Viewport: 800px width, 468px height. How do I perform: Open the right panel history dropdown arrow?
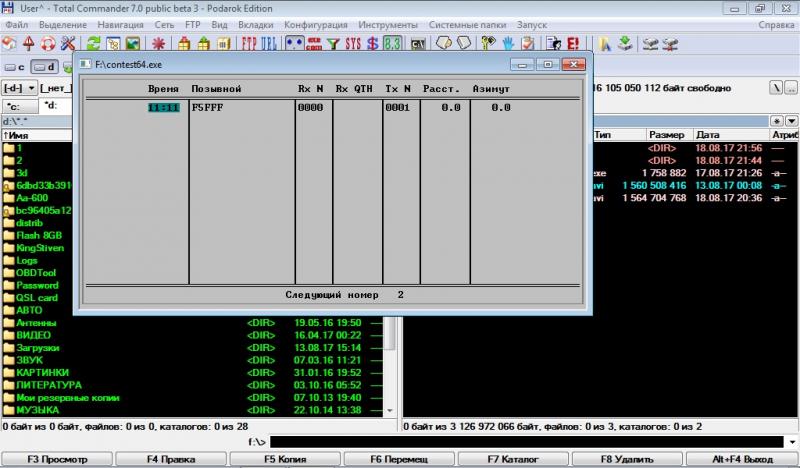[791, 120]
